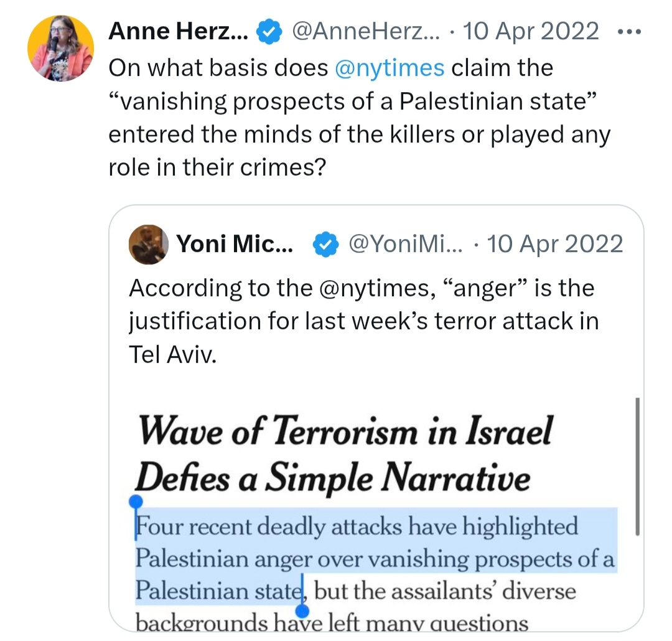Click Yoni Mic's blue verified badge

(x=325, y=245)
